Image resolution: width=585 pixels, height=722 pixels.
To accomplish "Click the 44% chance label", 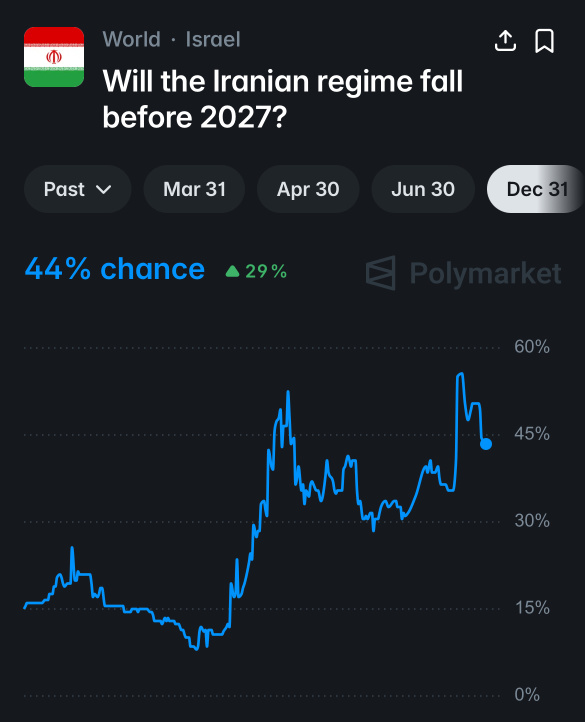I will tap(115, 269).
